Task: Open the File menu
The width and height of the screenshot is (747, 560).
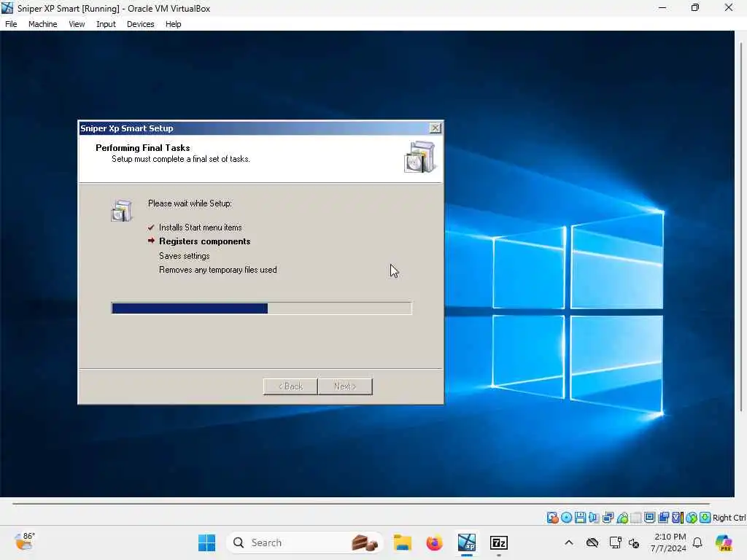Action: click(11, 24)
